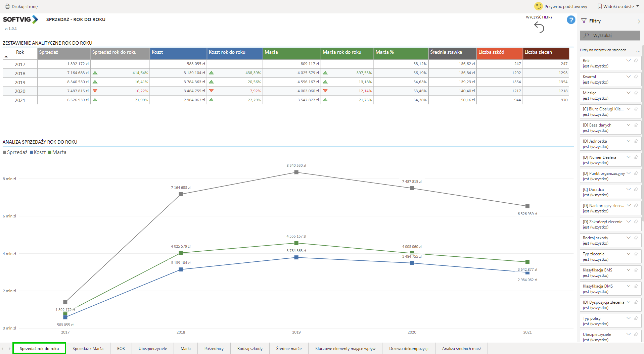Open help with the blue question mark
The image size is (644, 354).
click(x=571, y=20)
